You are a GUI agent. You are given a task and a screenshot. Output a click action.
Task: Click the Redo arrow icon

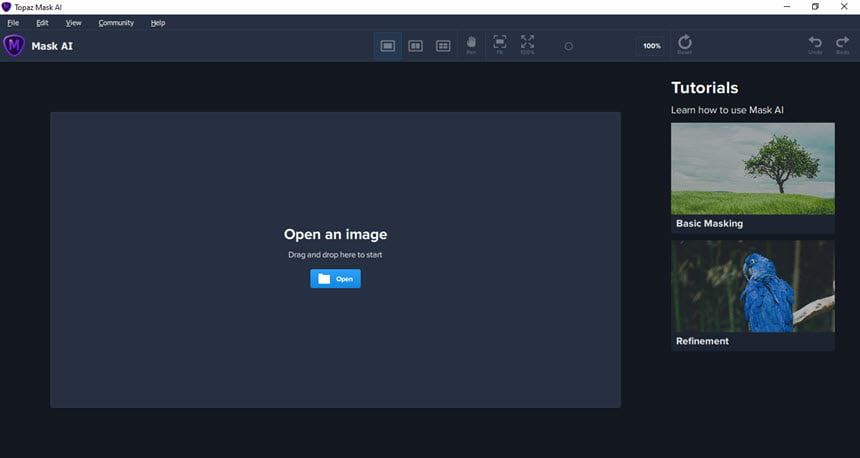point(842,45)
